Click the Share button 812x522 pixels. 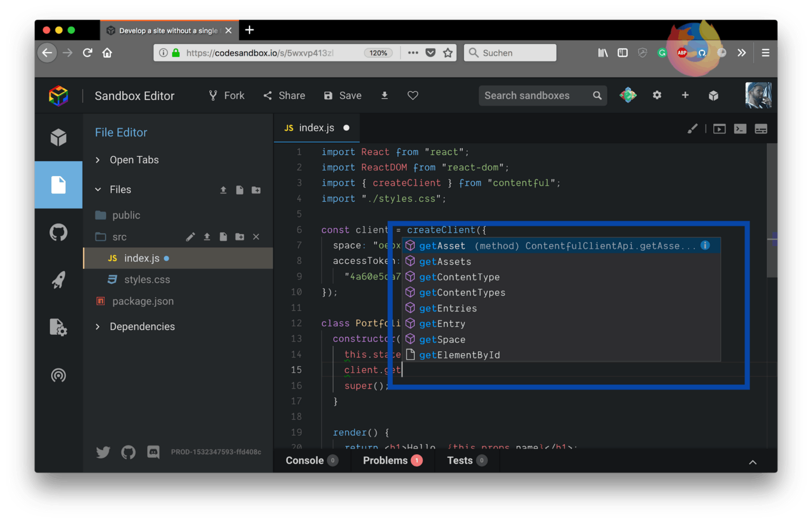coord(284,95)
